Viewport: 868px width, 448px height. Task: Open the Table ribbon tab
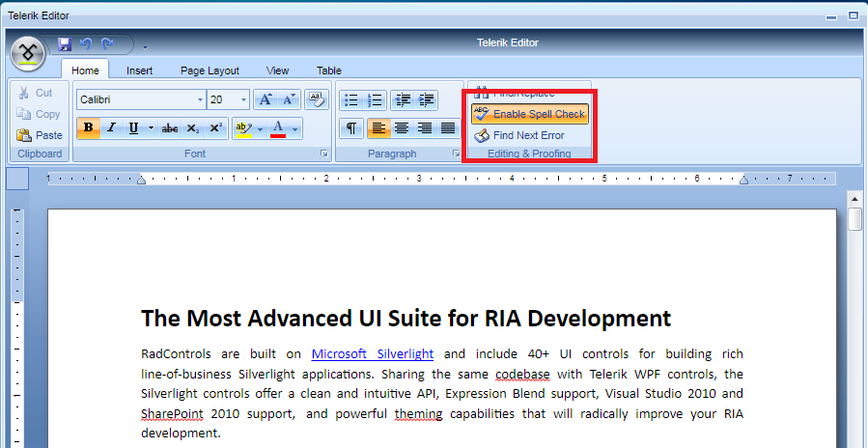[x=329, y=70]
